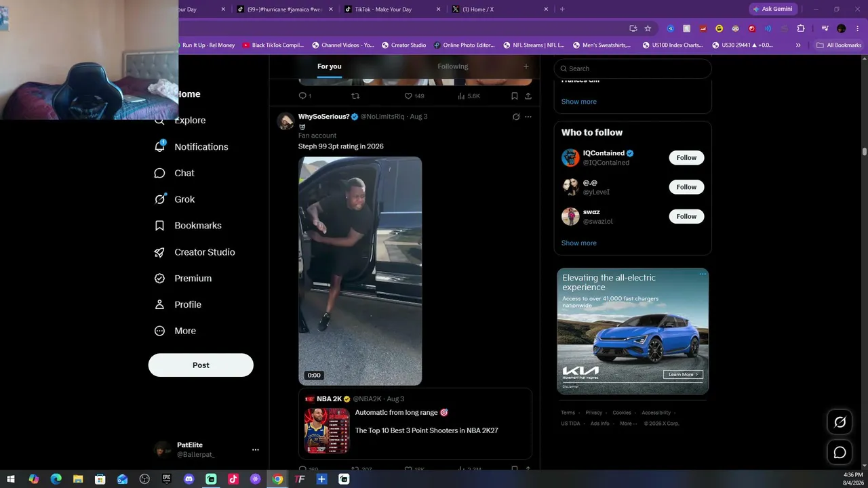Click the X search field

[x=633, y=68]
